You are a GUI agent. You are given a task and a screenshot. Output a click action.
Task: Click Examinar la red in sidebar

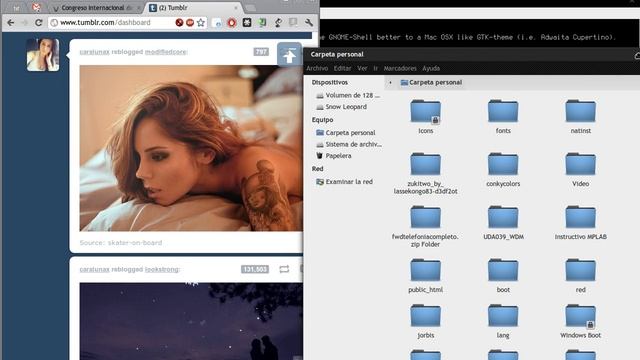344,182
